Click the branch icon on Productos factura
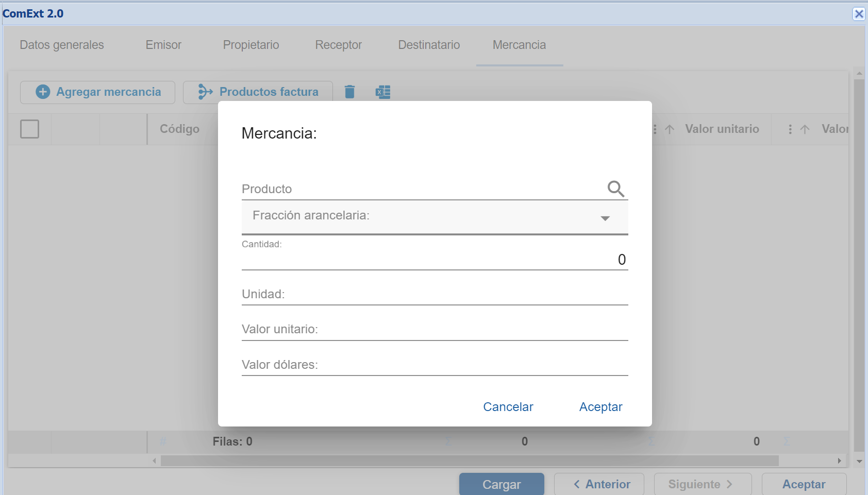This screenshot has height=495, width=868. coord(205,92)
